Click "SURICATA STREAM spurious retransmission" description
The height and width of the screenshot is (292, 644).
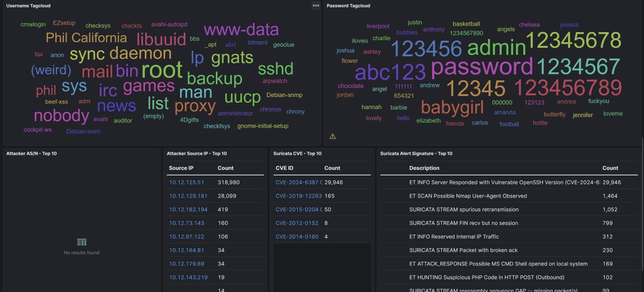click(x=464, y=209)
